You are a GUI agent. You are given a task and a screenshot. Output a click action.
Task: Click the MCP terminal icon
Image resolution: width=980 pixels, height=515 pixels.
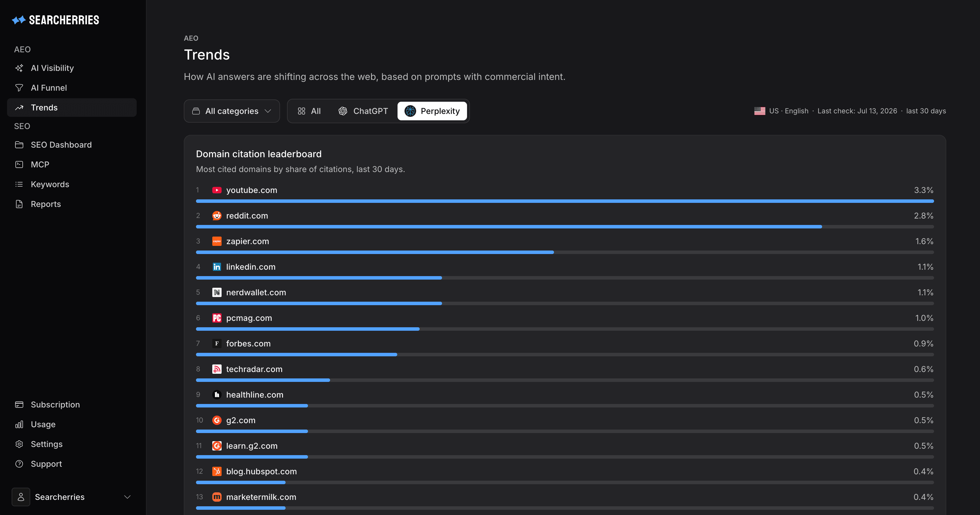19,164
